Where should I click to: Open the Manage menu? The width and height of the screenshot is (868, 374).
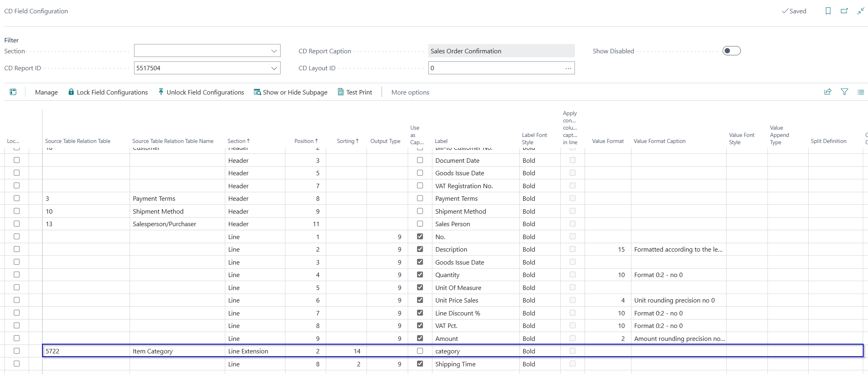coord(46,92)
